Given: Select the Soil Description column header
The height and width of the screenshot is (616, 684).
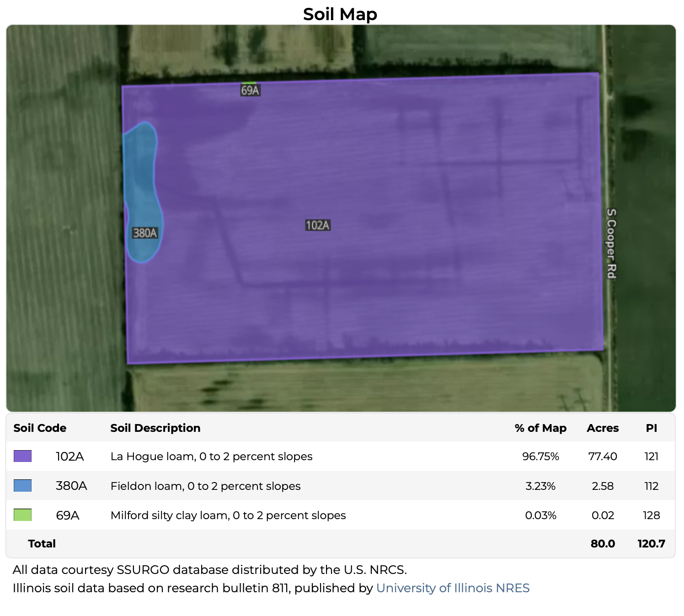Looking at the screenshot, I should point(155,428).
